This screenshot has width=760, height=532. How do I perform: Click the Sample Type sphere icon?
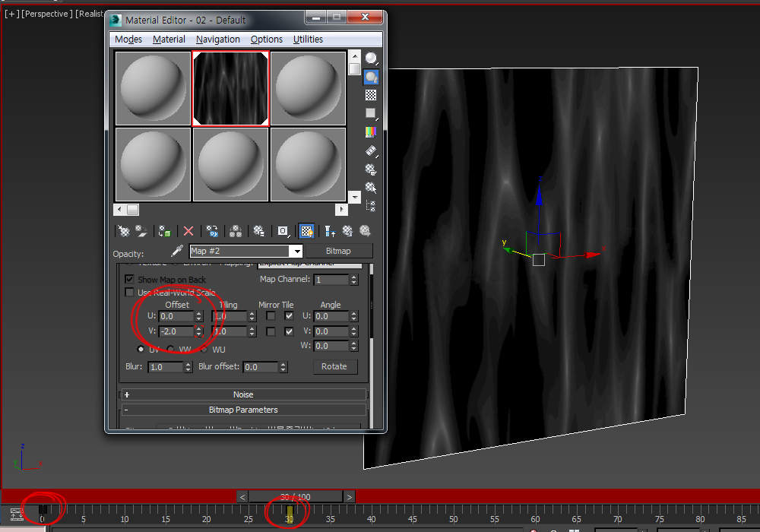point(371,59)
